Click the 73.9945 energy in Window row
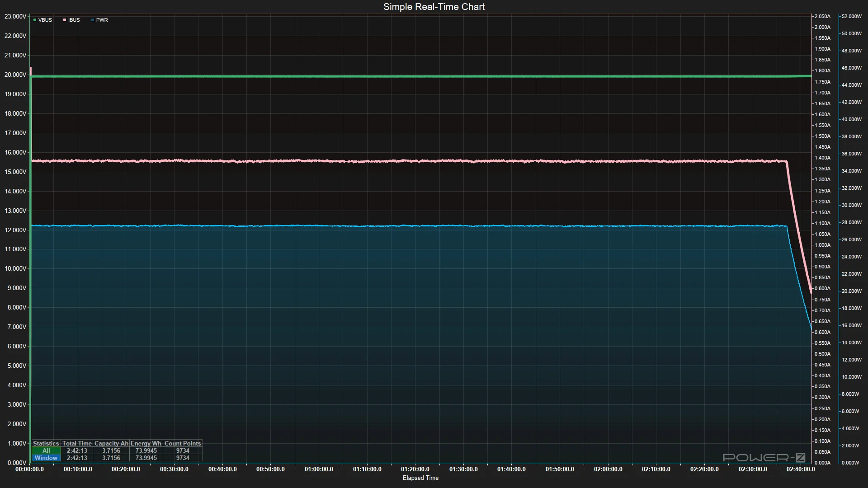Screen dimensions: 868x488 coord(146,458)
